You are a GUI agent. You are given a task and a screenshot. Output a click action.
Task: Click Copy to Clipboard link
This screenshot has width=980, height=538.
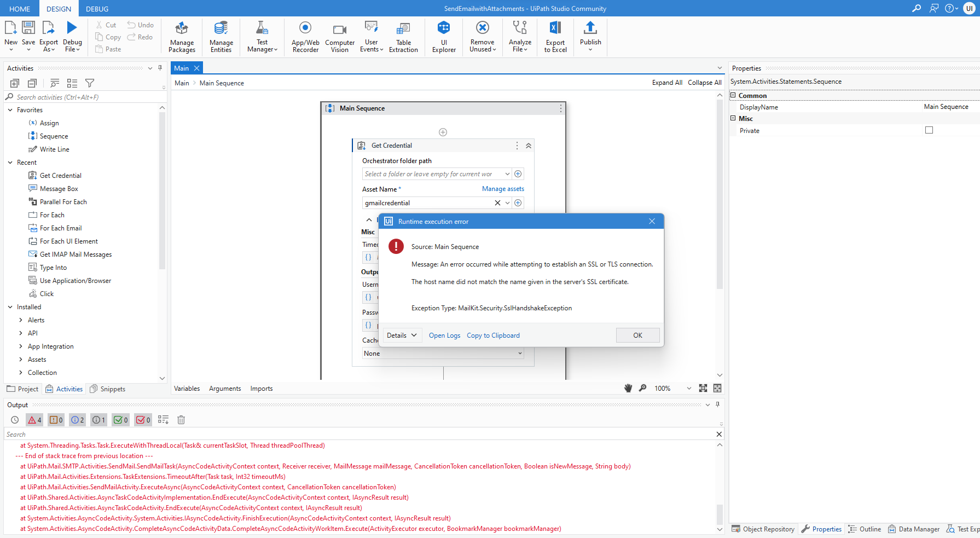pyautogui.click(x=493, y=335)
